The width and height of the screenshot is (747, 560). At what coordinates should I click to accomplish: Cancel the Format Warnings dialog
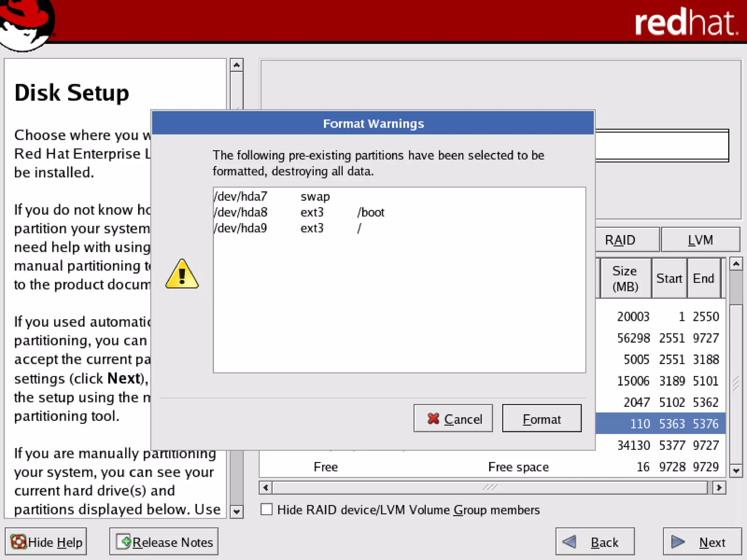coord(453,419)
